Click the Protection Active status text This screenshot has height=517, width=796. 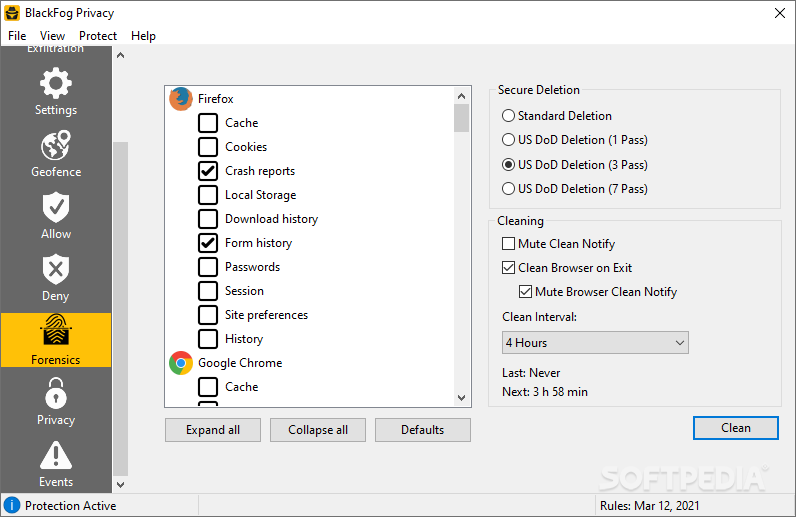(71, 505)
